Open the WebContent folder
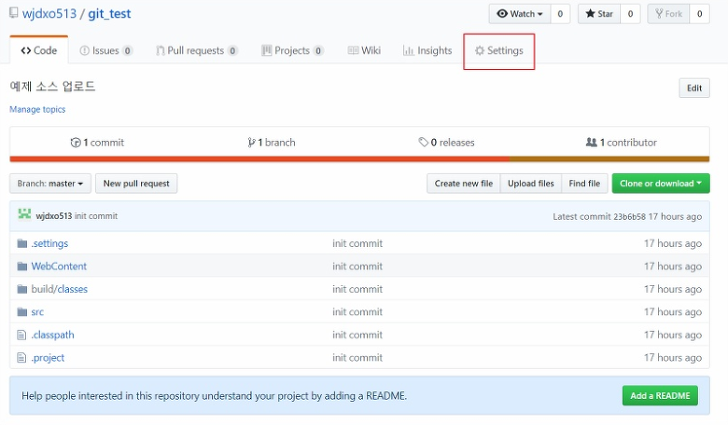The width and height of the screenshot is (728, 425). pos(59,266)
